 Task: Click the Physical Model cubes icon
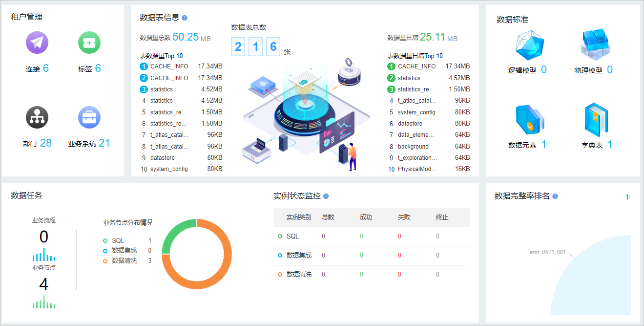(595, 45)
